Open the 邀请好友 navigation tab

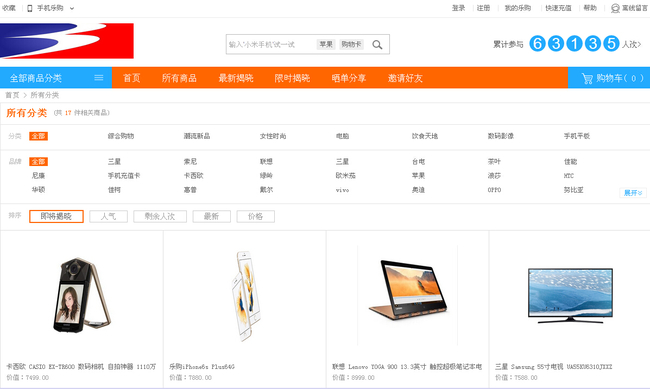click(405, 78)
